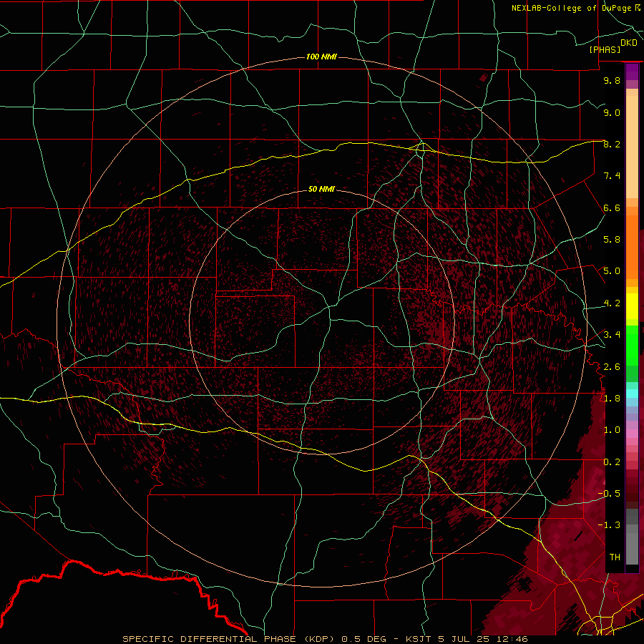Image resolution: width=644 pixels, height=644 pixels.
Task: Click the 2.6 legend value
Action: pos(612,367)
